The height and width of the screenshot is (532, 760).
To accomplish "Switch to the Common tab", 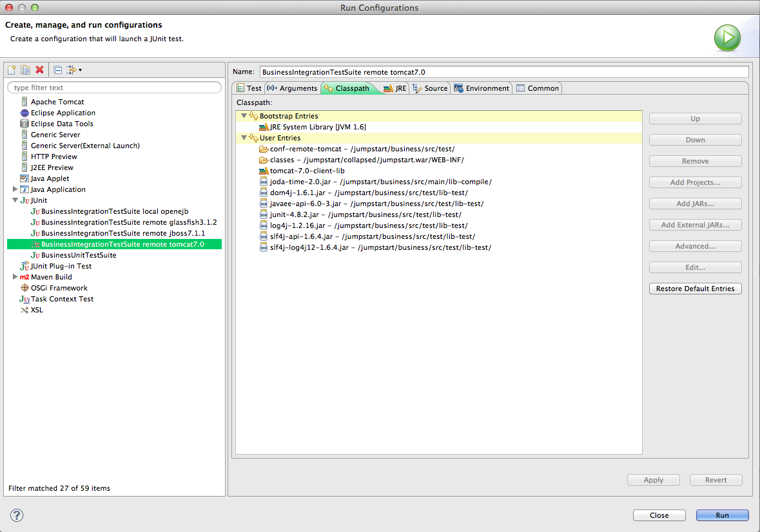I will point(538,88).
